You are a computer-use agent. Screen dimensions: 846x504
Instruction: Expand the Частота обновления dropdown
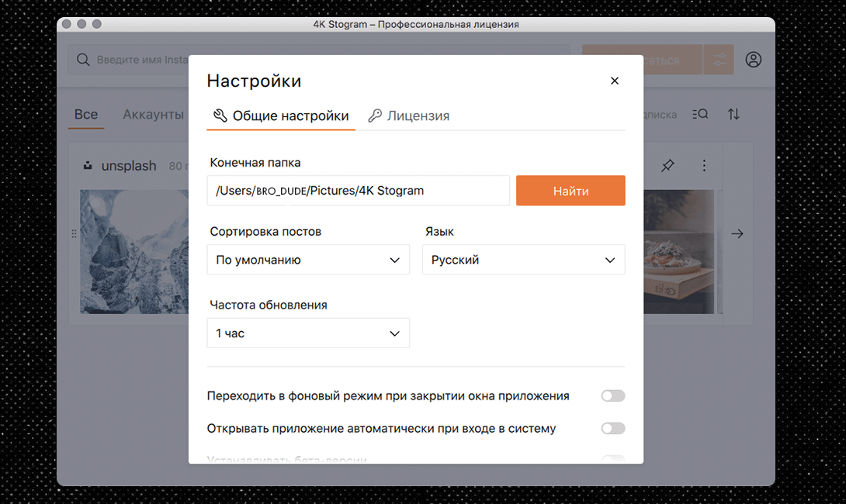(x=308, y=333)
